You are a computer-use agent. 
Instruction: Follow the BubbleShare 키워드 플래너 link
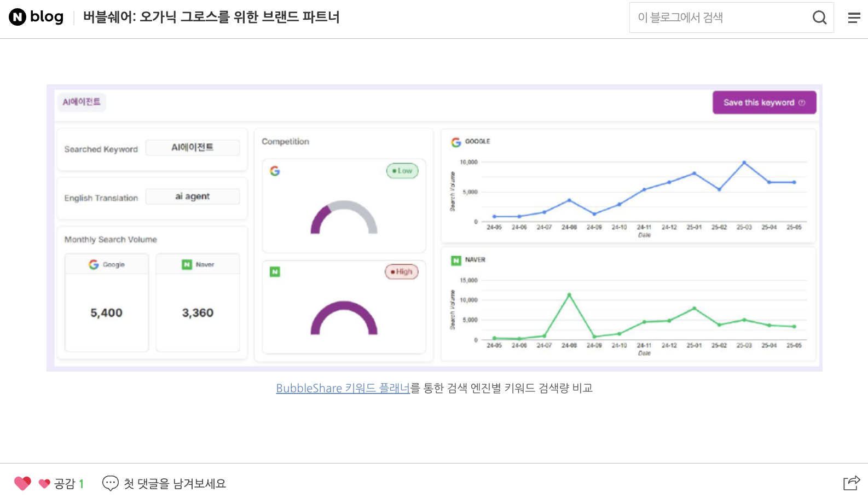[x=343, y=388]
